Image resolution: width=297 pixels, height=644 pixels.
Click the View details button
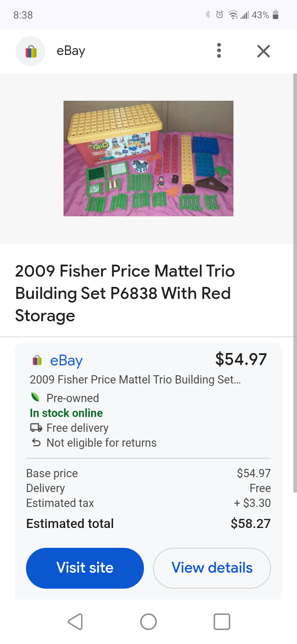pyautogui.click(x=212, y=568)
